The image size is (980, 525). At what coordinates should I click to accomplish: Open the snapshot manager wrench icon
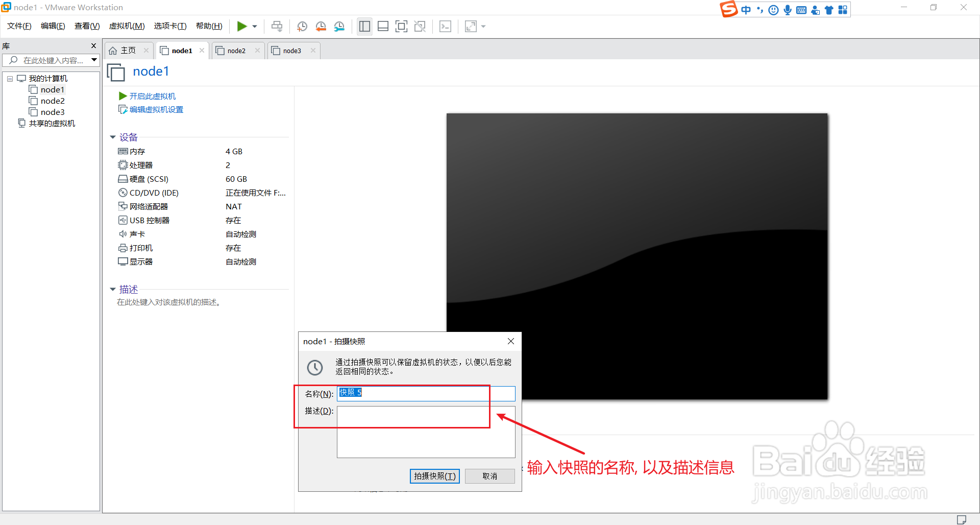click(339, 27)
